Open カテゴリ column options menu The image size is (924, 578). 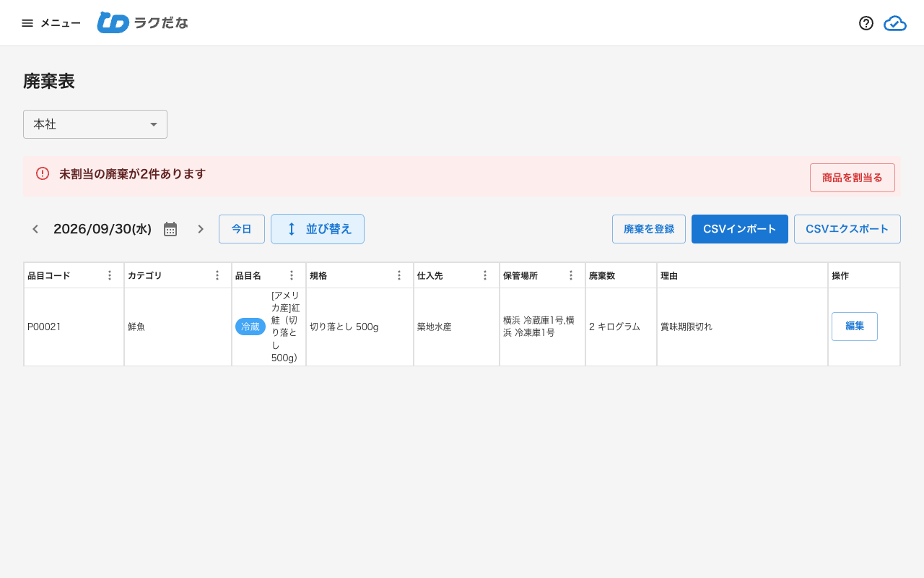(x=217, y=275)
